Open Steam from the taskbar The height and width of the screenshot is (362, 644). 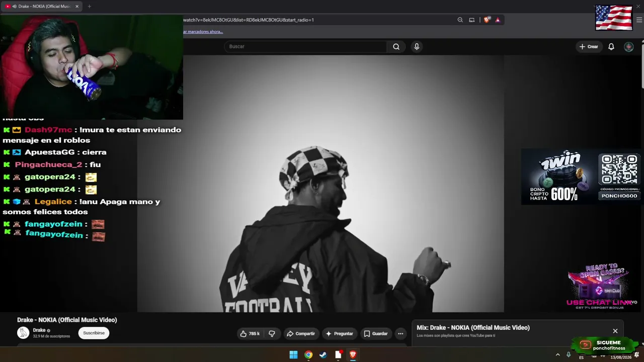pyautogui.click(x=323, y=355)
